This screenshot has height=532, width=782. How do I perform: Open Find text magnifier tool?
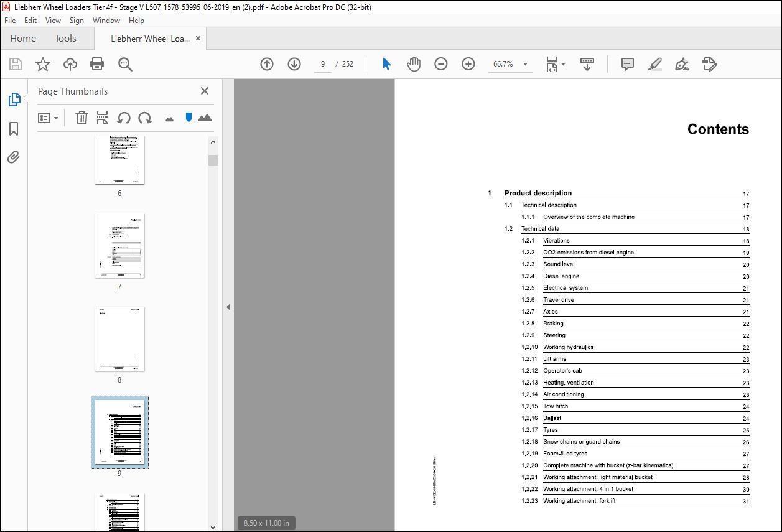125,64
